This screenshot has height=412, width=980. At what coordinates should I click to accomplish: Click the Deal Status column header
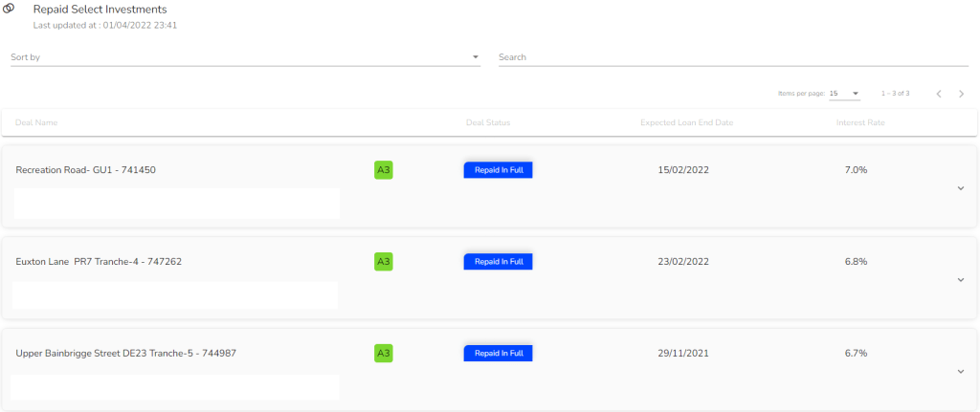point(488,122)
